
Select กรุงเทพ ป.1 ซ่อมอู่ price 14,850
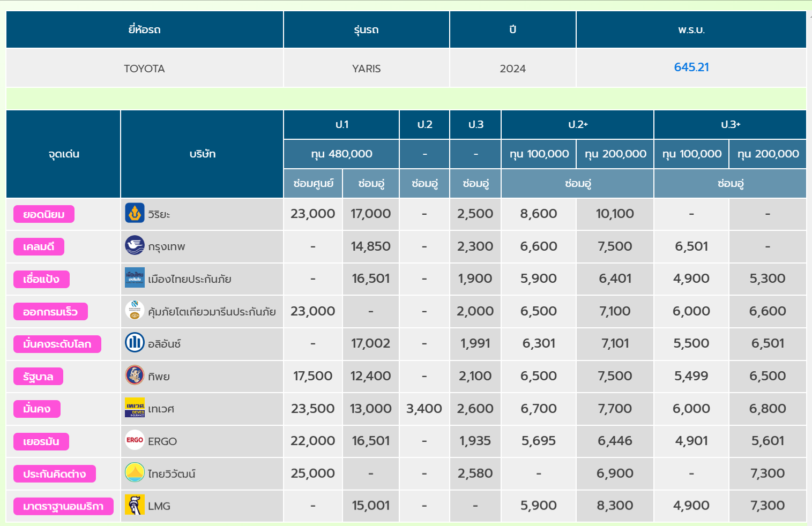(x=371, y=246)
